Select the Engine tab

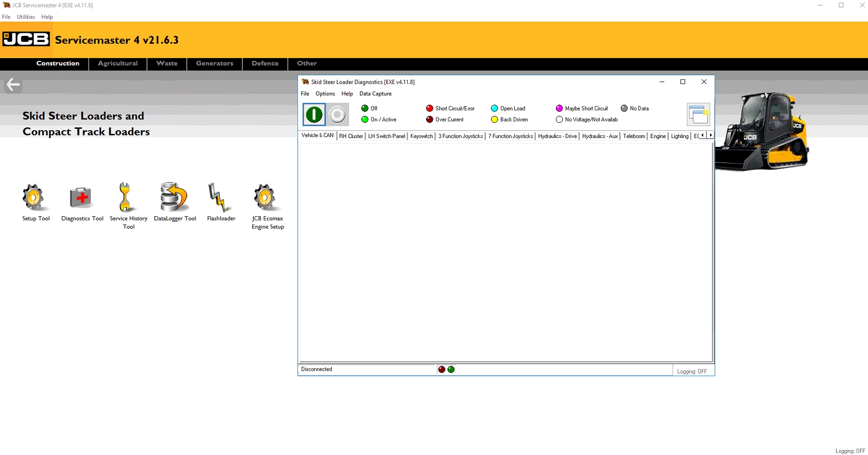point(657,136)
